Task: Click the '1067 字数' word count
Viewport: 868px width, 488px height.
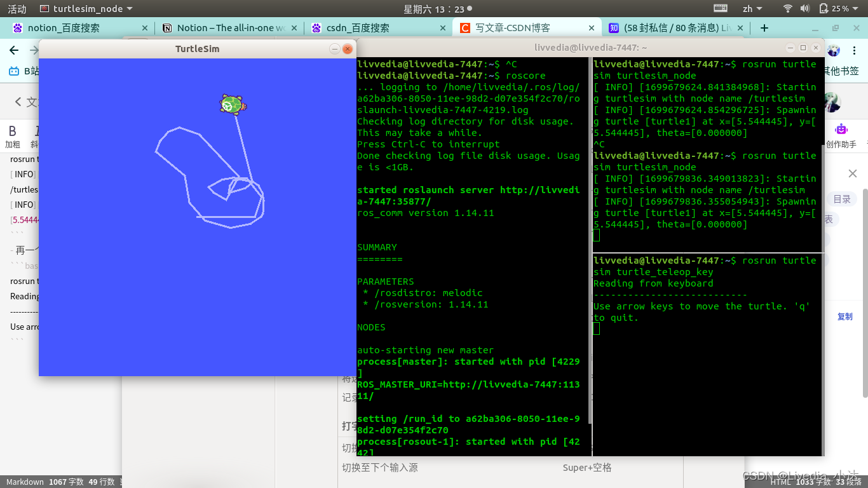Action: [66, 482]
